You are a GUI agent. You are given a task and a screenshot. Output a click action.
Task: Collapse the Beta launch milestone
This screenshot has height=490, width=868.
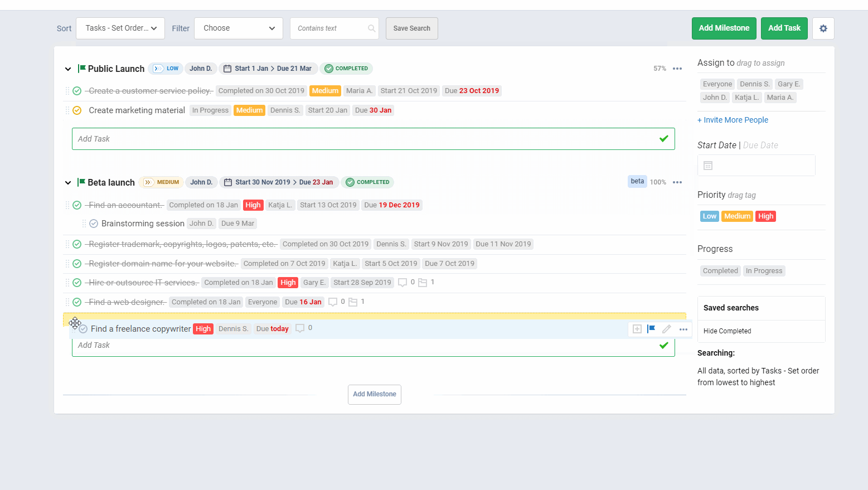(x=68, y=183)
